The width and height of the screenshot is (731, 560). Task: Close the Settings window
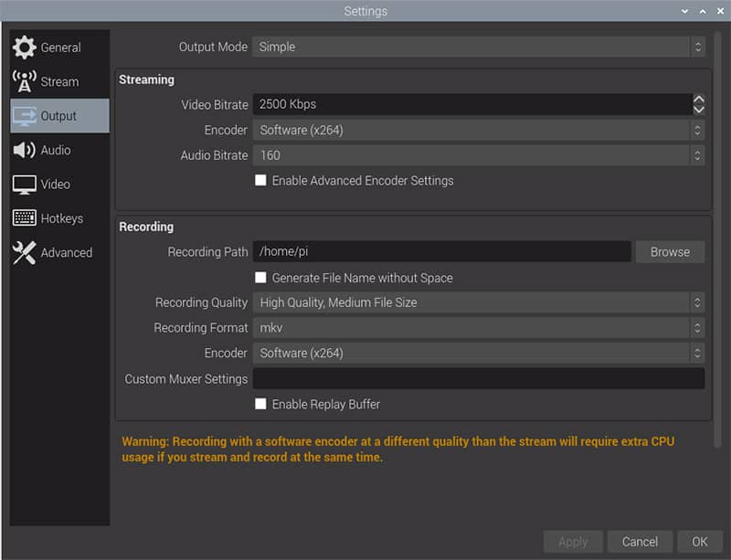pos(720,11)
